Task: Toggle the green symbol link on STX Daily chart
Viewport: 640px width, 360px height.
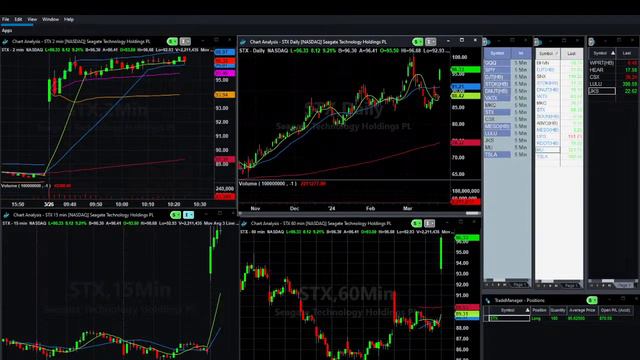Action: click(x=417, y=42)
